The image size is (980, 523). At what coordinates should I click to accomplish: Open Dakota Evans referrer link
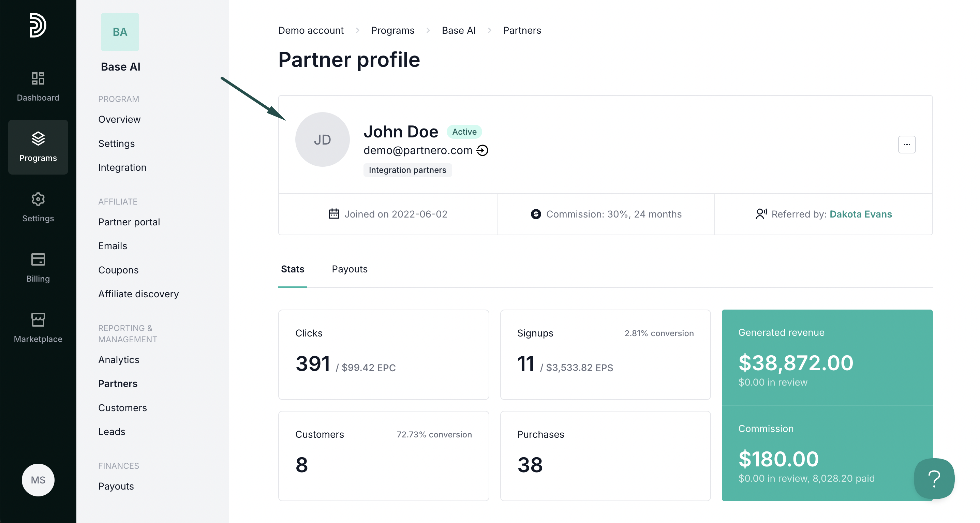click(x=860, y=214)
